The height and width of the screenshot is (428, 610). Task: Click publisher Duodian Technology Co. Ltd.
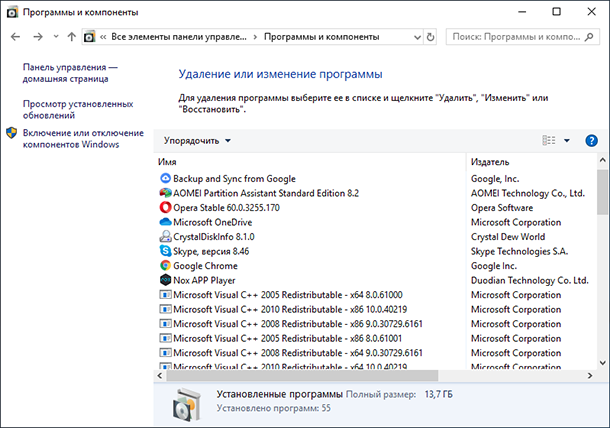coord(529,280)
